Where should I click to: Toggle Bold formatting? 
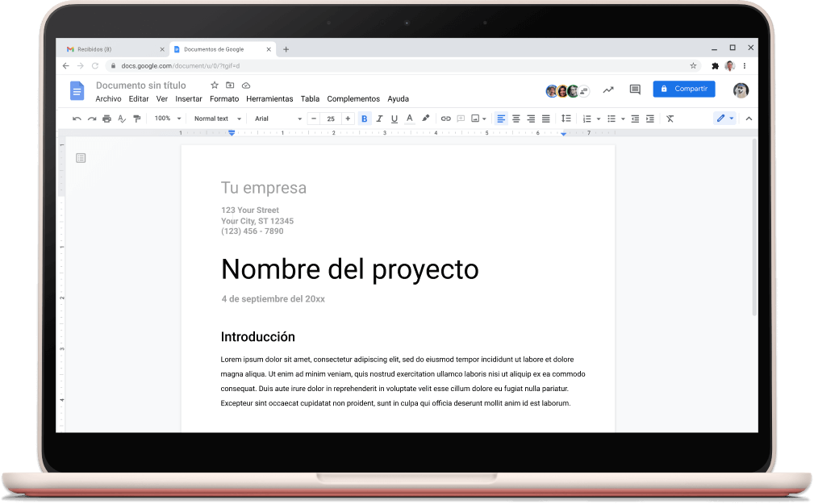[x=365, y=119]
